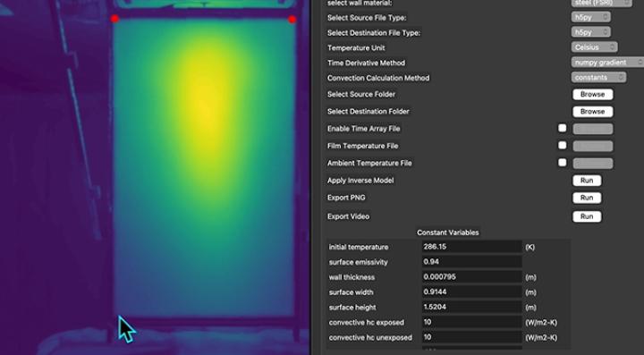
Task: Edit the initial temperature field
Action: click(x=472, y=247)
